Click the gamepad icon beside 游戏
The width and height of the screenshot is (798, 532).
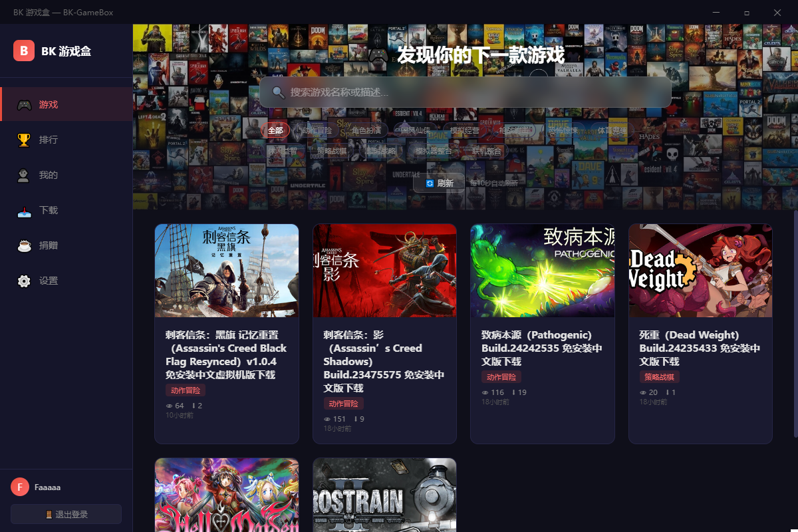pyautogui.click(x=24, y=104)
